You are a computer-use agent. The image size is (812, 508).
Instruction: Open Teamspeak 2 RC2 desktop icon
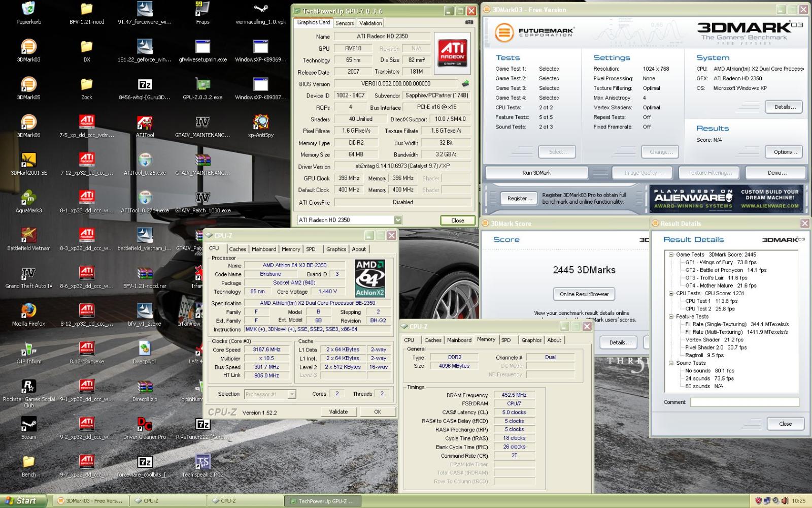202,465
